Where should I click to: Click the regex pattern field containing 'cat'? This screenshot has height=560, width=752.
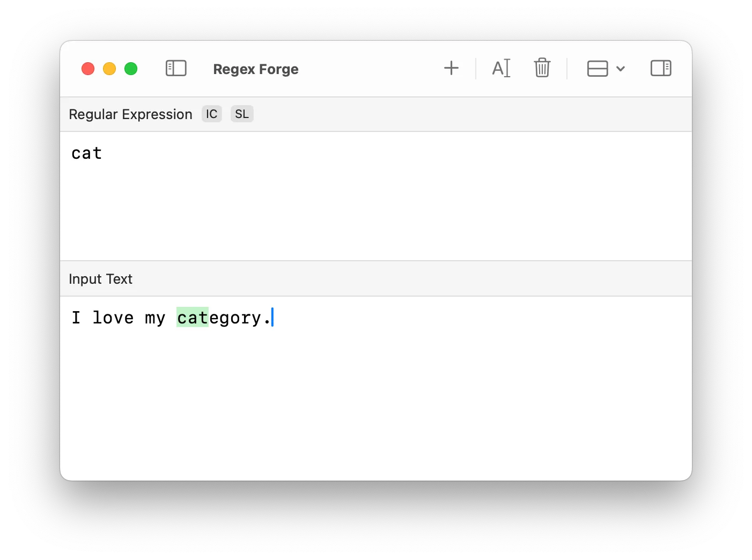point(87,153)
